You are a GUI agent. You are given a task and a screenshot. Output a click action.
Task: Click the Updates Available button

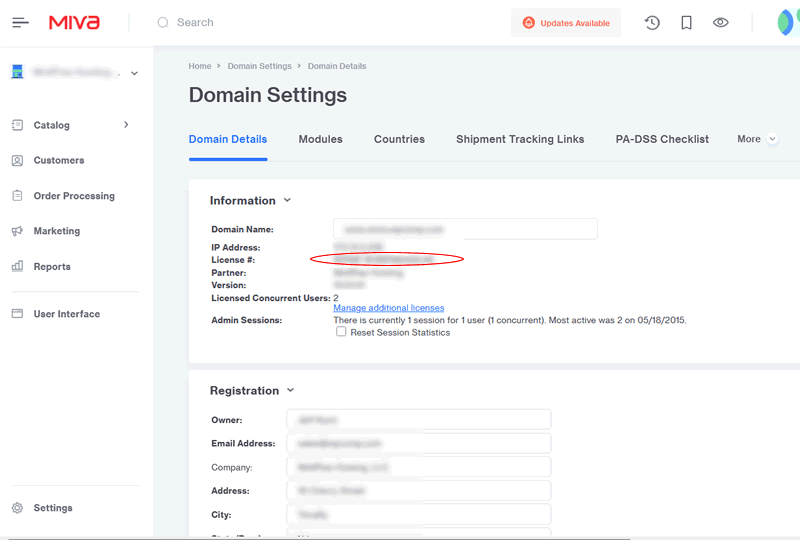pyautogui.click(x=566, y=23)
